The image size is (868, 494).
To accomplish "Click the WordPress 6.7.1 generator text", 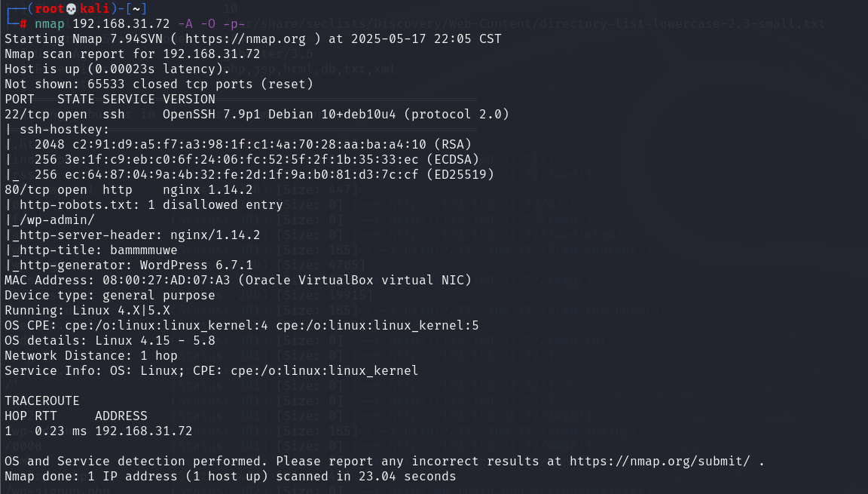I will click(x=196, y=265).
